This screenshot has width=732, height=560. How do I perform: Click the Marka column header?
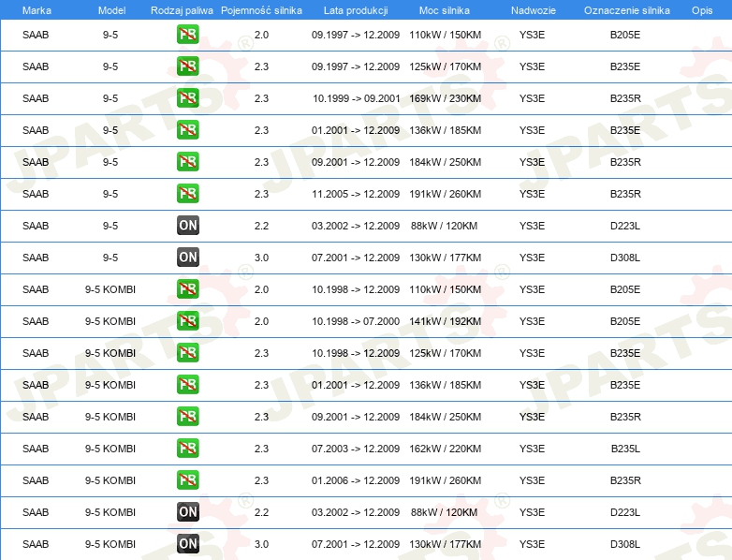pyautogui.click(x=37, y=10)
